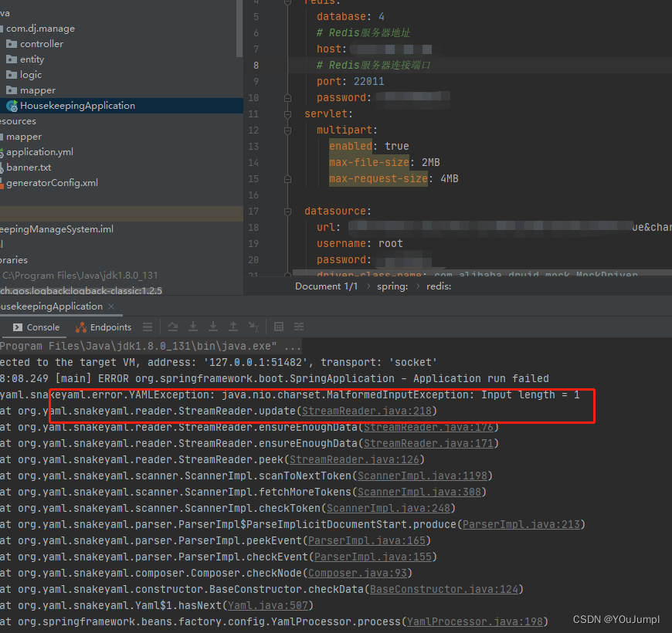
Task: Click the scroll-to-cursor caret icon in console toolbar
Action: 253,327
